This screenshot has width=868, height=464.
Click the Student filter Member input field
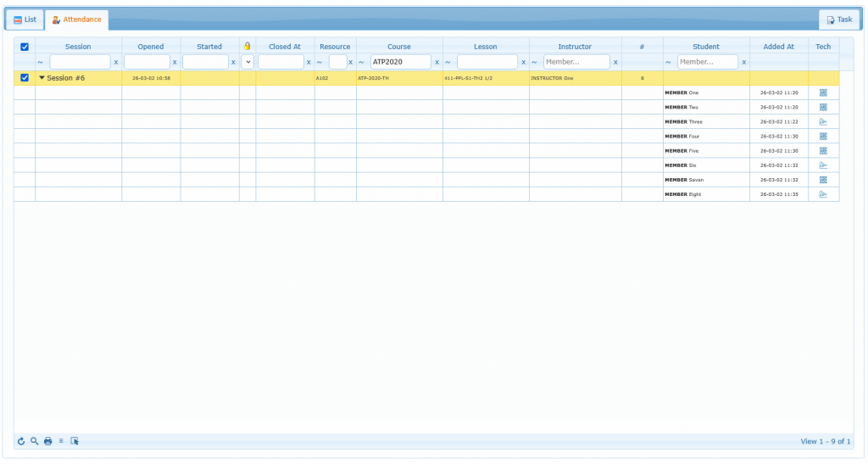point(707,62)
